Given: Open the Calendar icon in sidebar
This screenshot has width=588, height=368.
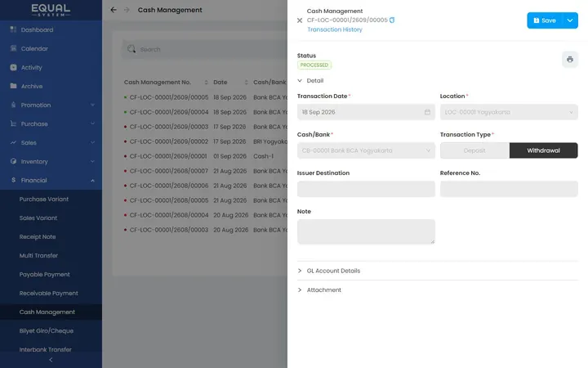Looking at the screenshot, I should (x=14, y=48).
